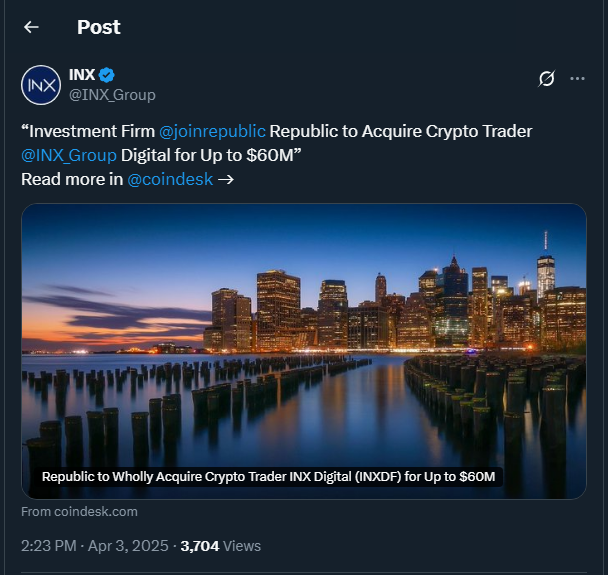This screenshot has width=608, height=575.
Task: Click the 'Post' header title
Action: (x=98, y=27)
